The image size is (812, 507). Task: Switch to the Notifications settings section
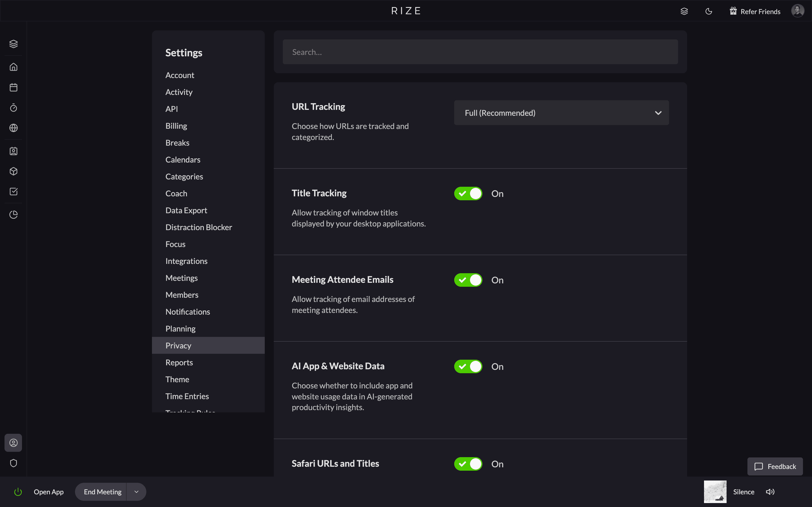point(187,312)
